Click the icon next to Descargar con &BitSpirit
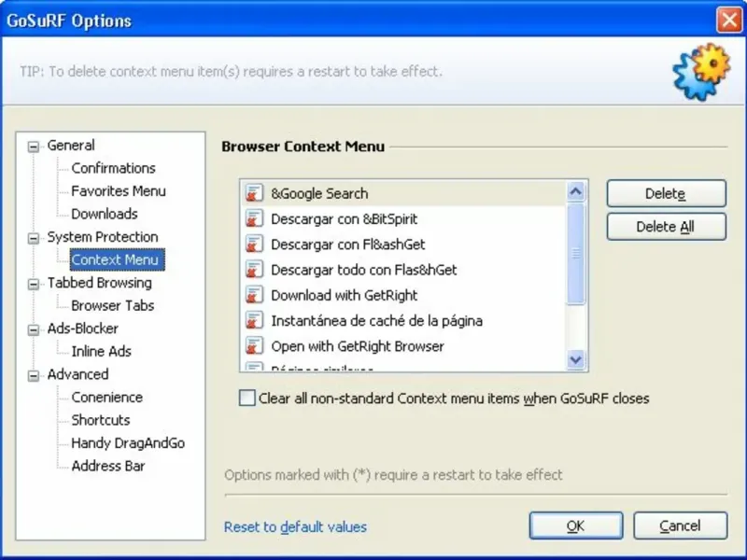The image size is (747, 560). (x=253, y=219)
